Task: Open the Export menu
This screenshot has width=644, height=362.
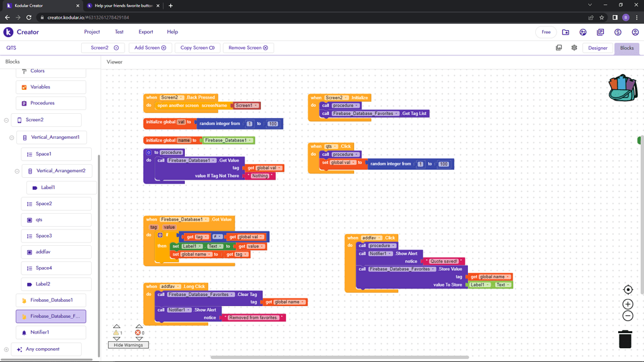Action: tap(145, 32)
